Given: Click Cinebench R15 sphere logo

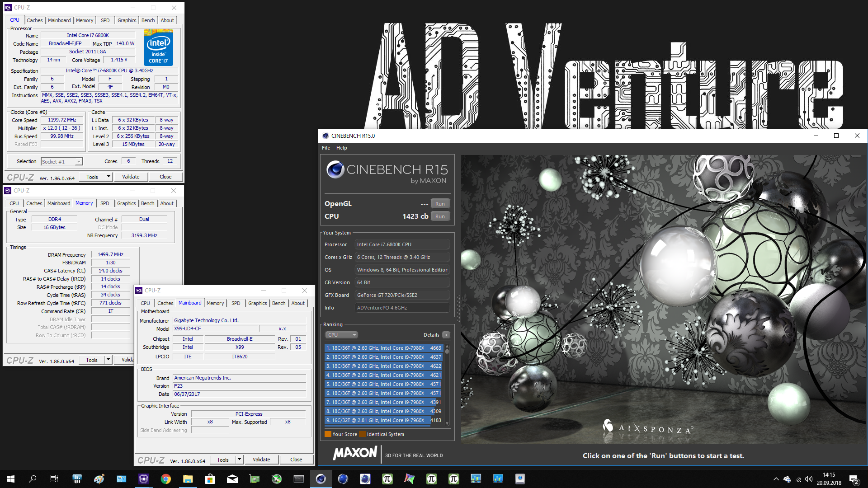Looking at the screenshot, I should coord(335,169).
